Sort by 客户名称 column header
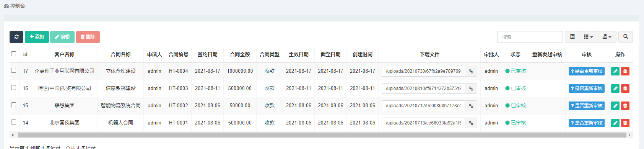The image size is (644, 149). pyautogui.click(x=64, y=54)
